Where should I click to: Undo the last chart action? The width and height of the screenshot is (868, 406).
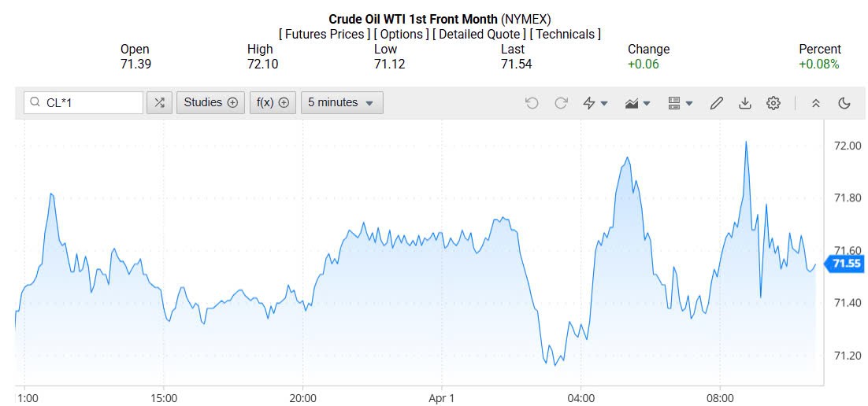click(x=532, y=103)
